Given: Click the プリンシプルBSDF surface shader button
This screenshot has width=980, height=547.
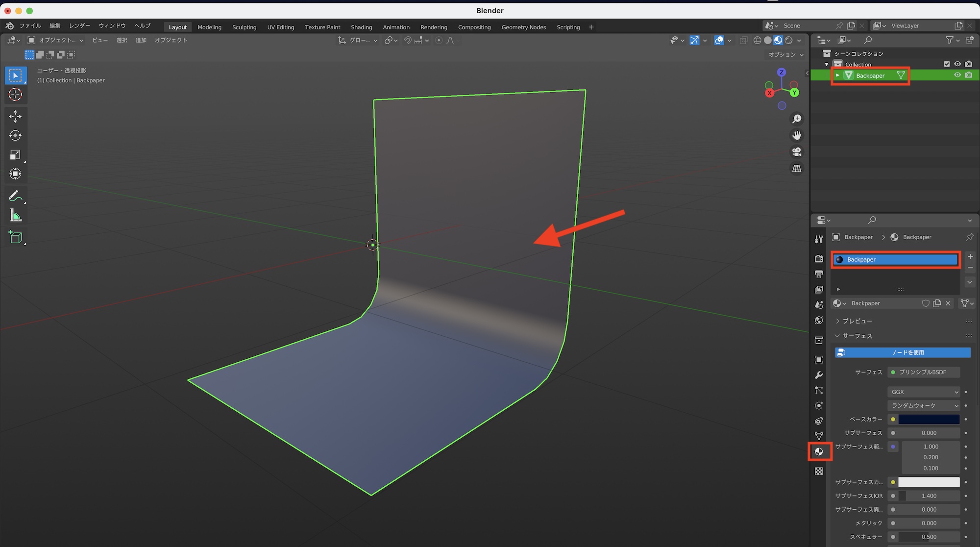Looking at the screenshot, I should point(923,372).
